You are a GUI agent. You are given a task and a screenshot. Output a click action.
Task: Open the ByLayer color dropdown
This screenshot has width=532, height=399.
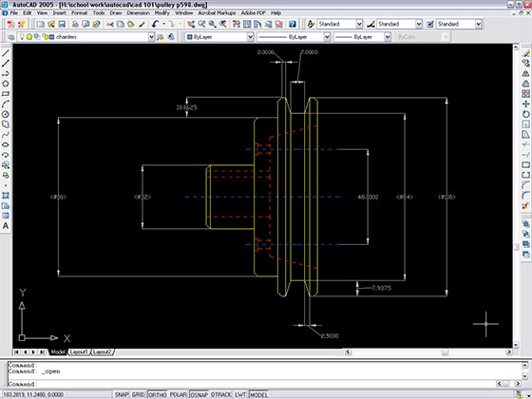[x=219, y=37]
